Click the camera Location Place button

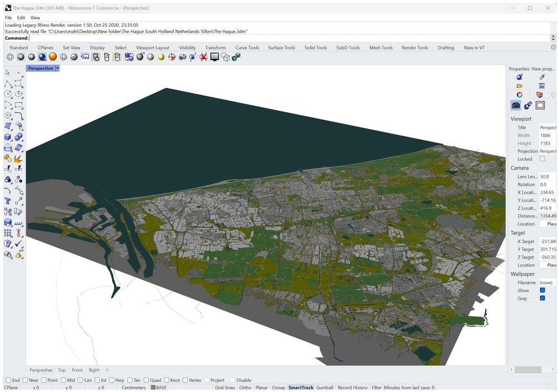[548, 224]
